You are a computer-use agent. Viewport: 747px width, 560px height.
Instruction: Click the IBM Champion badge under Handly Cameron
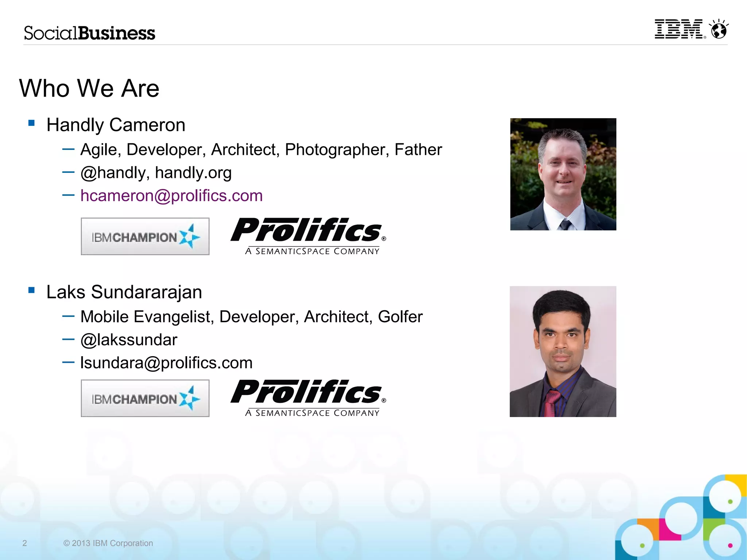(145, 236)
